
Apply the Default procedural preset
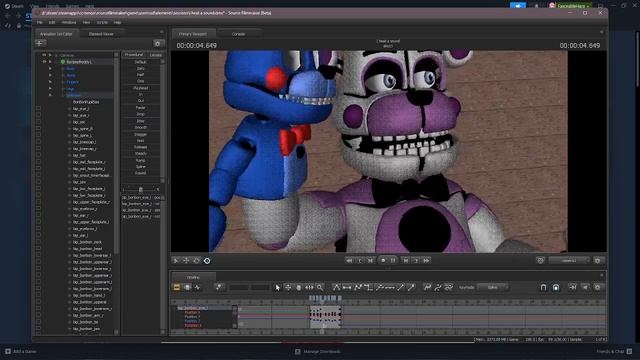pos(140,62)
